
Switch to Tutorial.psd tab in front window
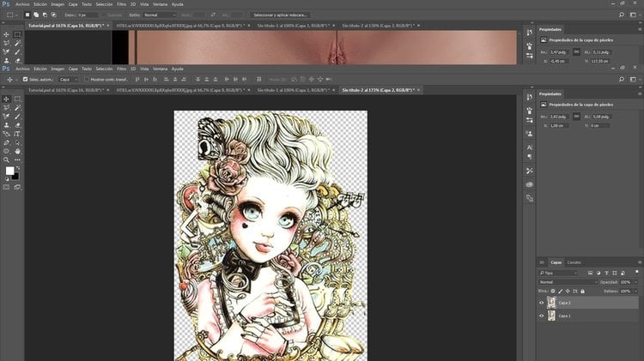pyautogui.click(x=66, y=90)
